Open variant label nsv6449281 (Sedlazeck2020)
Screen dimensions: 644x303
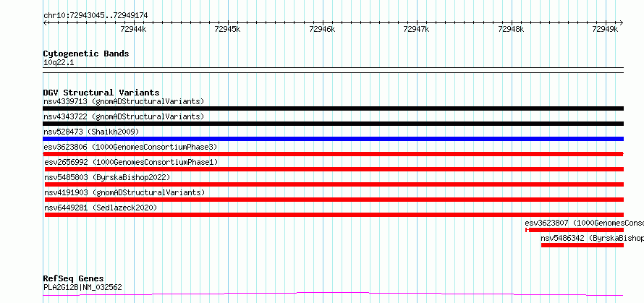101,208
